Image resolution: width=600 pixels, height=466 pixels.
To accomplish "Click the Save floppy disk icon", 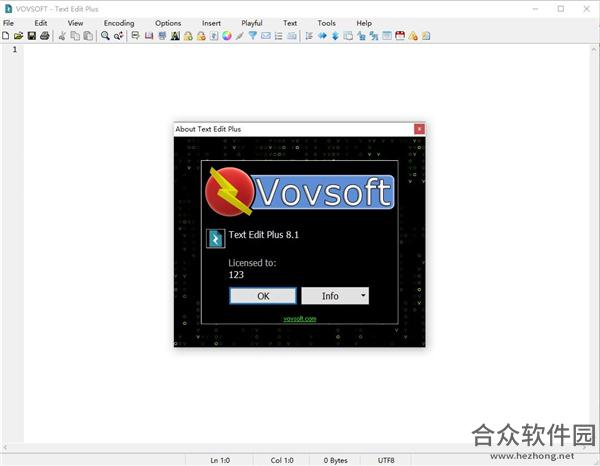I will coord(32,36).
